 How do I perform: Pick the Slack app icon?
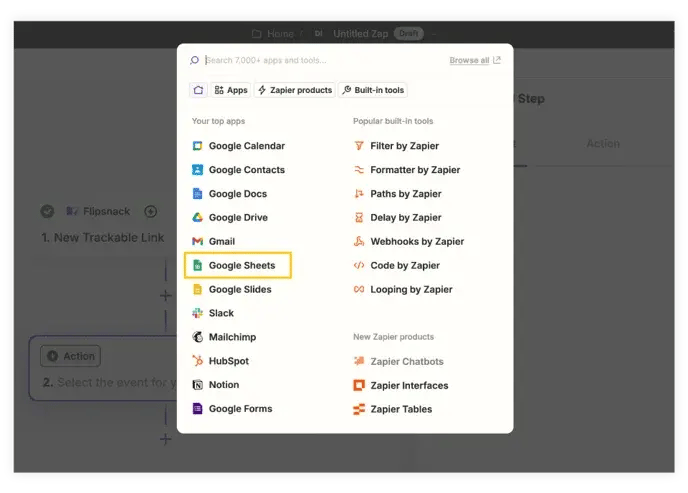197,313
